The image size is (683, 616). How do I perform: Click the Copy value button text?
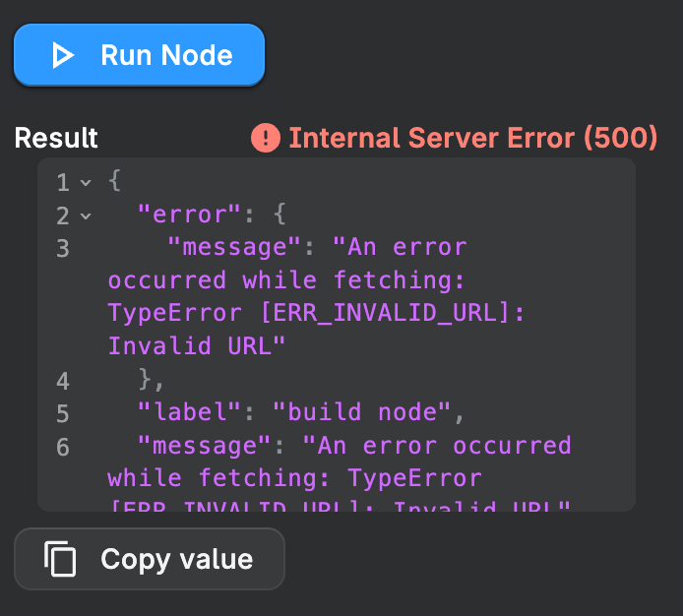pyautogui.click(x=176, y=560)
